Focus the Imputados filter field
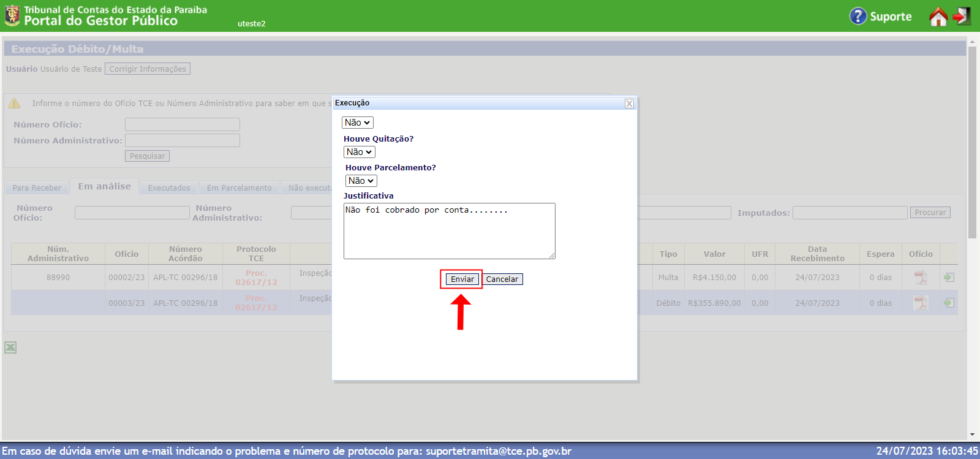Image resolution: width=980 pixels, height=459 pixels. coord(850,213)
